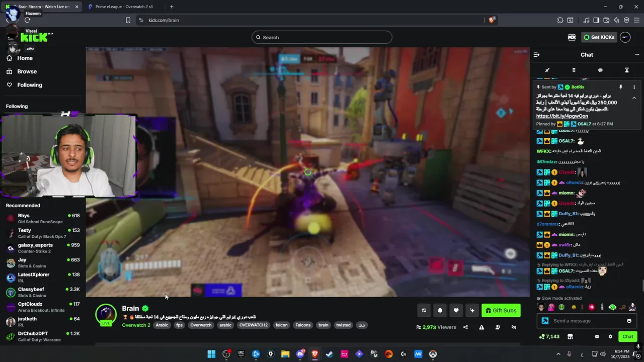Click the 2,973 Viewers count
Viewport: 644px width, 362px height.
click(x=436, y=327)
